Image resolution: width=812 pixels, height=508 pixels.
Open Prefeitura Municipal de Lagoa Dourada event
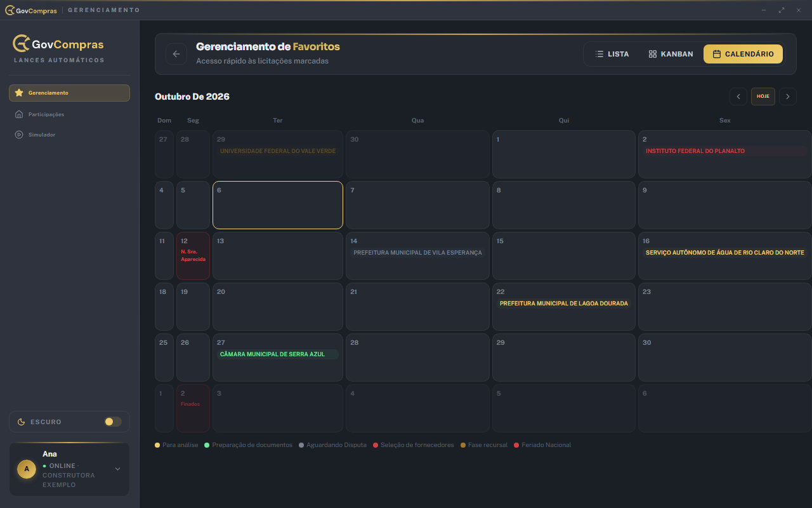tap(563, 304)
